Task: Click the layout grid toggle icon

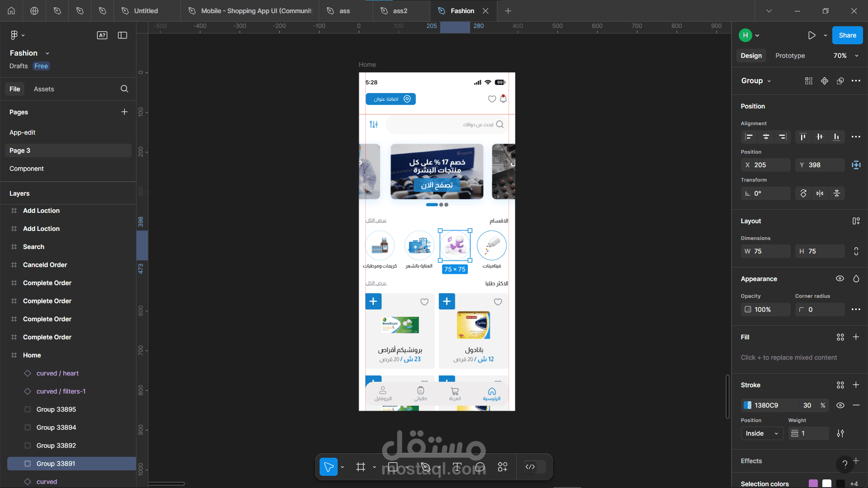Action: 857,221
